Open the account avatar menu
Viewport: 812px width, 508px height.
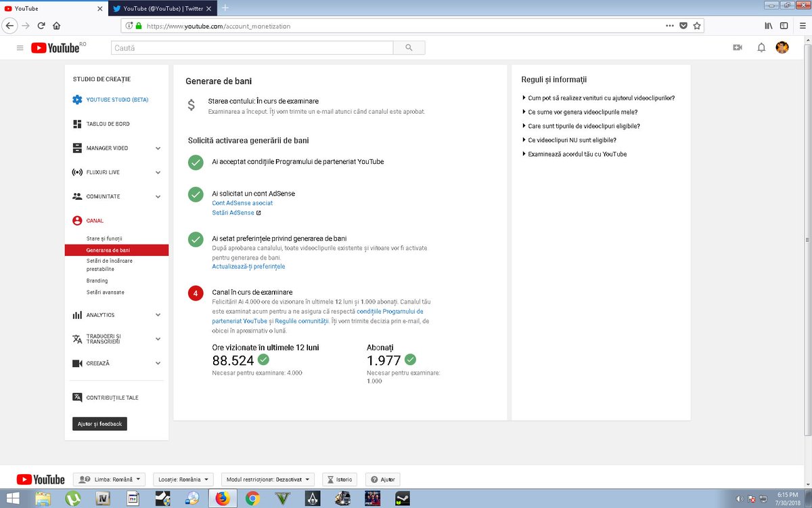(x=782, y=47)
